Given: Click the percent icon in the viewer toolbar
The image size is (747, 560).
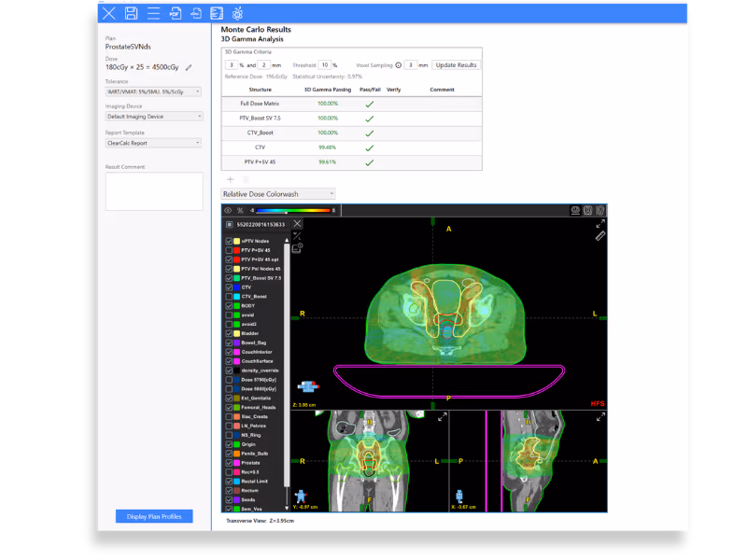Looking at the screenshot, I should (x=240, y=211).
